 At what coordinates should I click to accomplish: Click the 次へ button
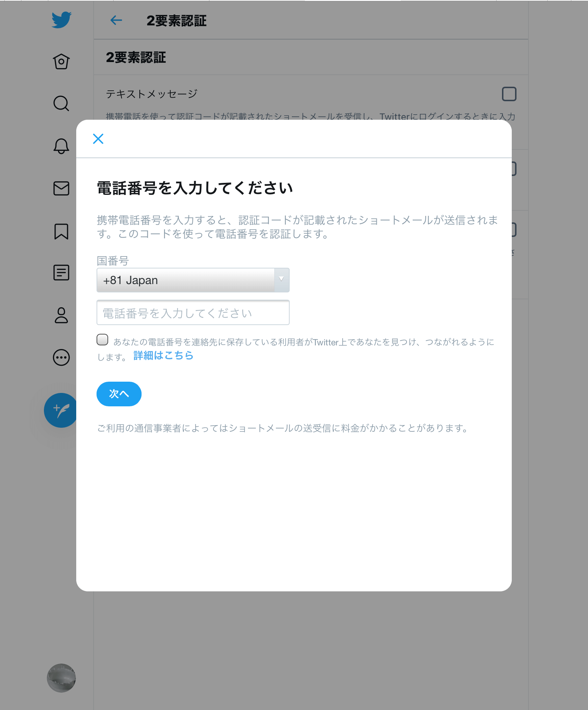[119, 394]
